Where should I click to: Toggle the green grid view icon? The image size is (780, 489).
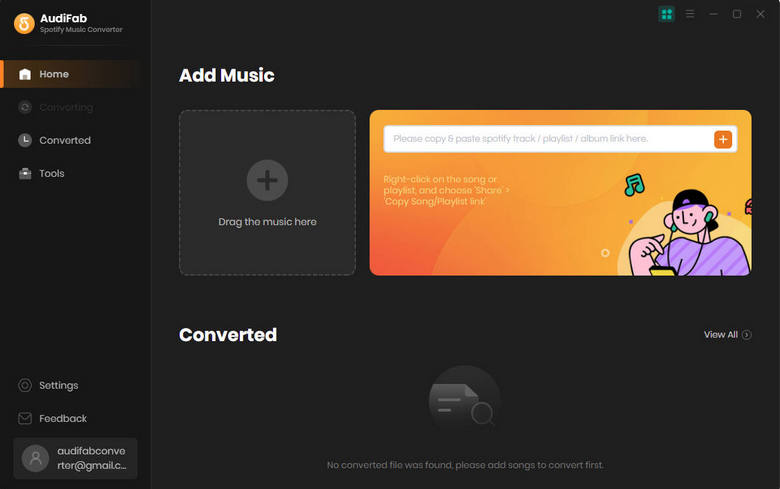pyautogui.click(x=667, y=14)
